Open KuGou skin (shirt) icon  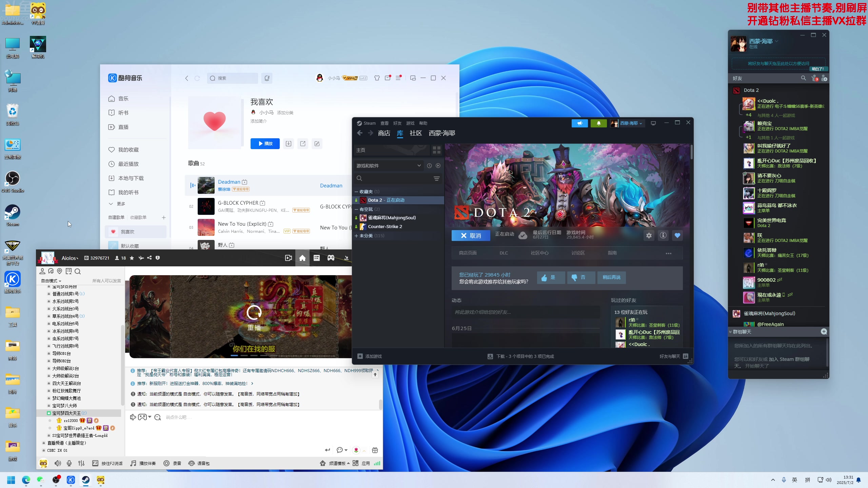pyautogui.click(x=377, y=78)
